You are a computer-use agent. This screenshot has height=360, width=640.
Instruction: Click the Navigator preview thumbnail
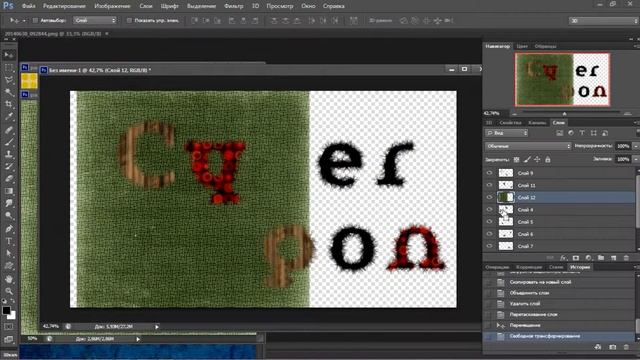coord(562,79)
